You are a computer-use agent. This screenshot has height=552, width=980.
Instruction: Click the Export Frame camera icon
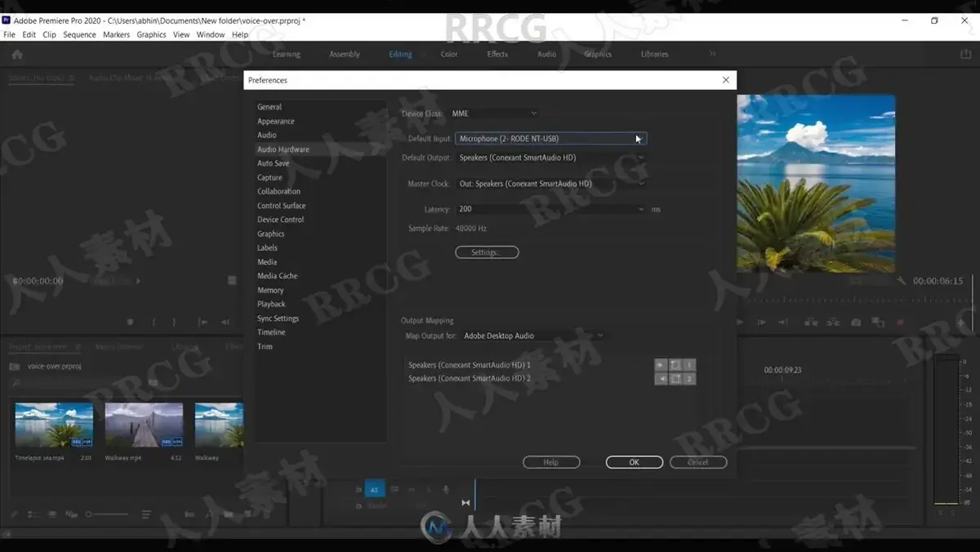856,323
